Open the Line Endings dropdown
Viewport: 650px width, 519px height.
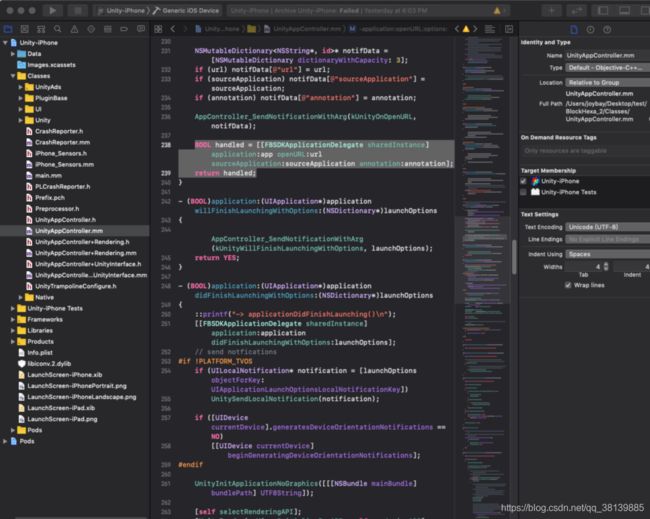pyautogui.click(x=608, y=240)
